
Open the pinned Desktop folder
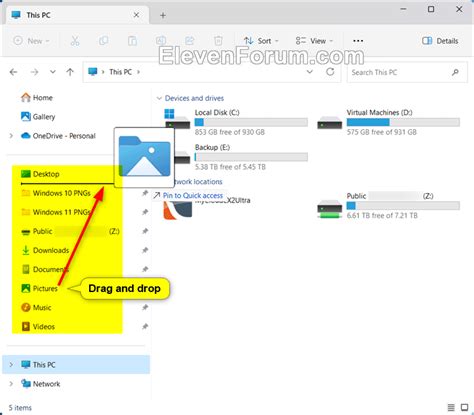tap(40, 174)
